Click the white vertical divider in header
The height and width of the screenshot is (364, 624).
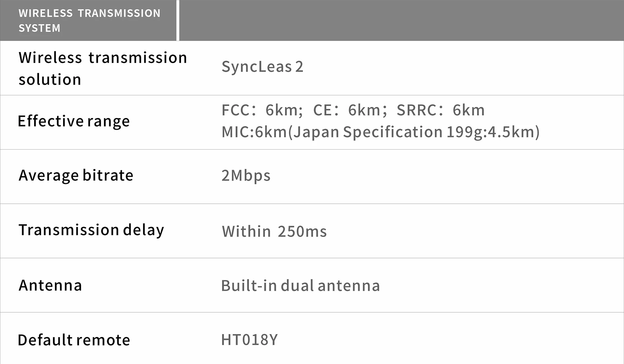coord(178,20)
